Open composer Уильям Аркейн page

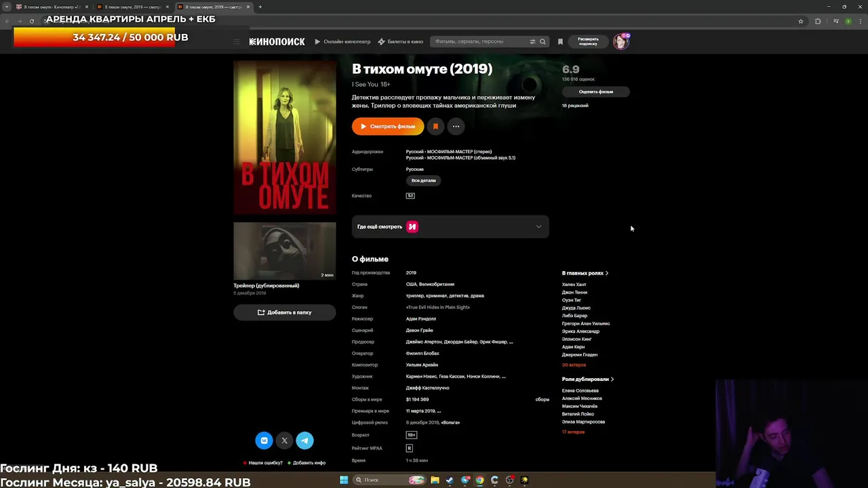coord(422,365)
